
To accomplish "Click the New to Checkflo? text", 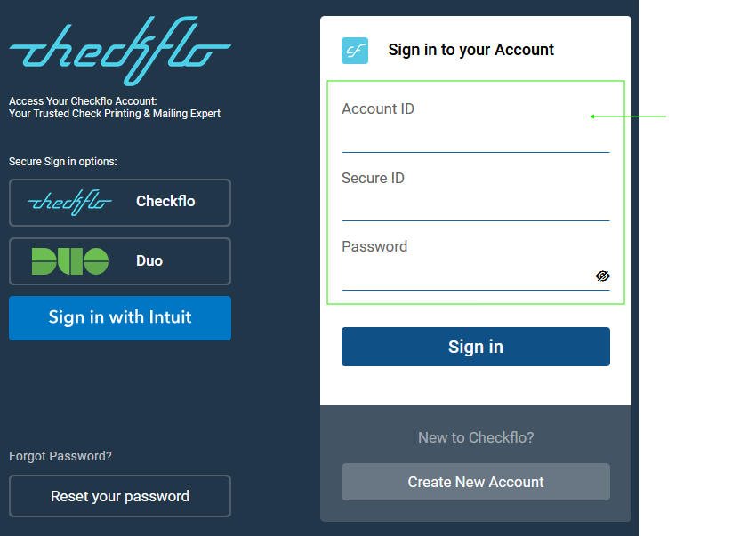I will click(476, 437).
